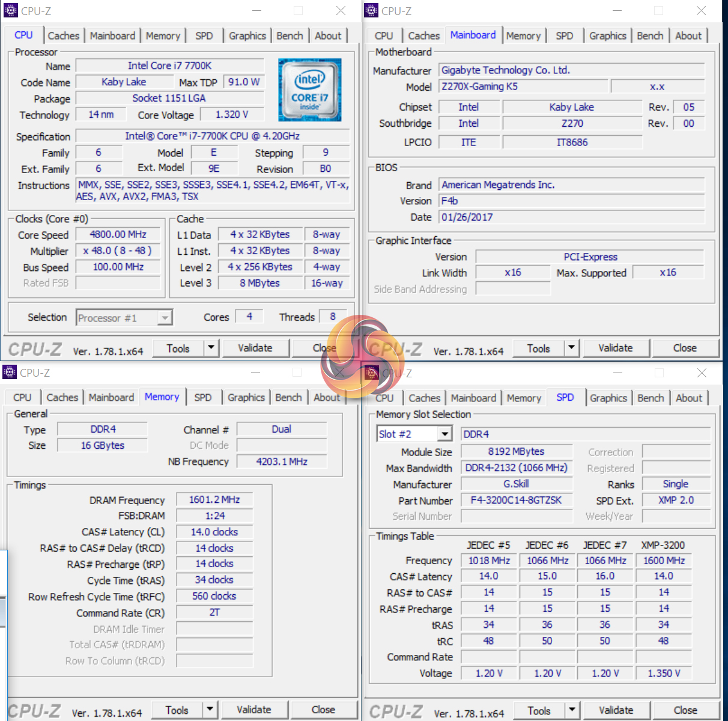Image resolution: width=728 pixels, height=721 pixels.
Task: Click the Close button in the Mainboard window
Action: [685, 348]
